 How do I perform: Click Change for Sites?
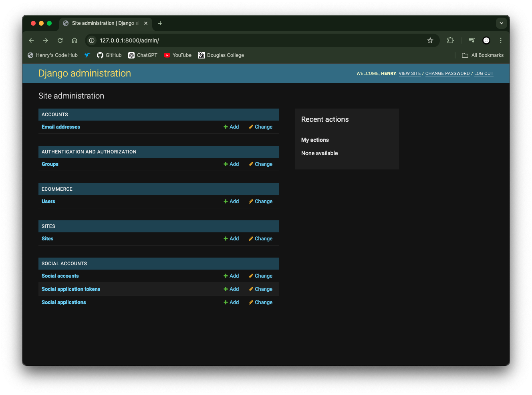pos(260,239)
